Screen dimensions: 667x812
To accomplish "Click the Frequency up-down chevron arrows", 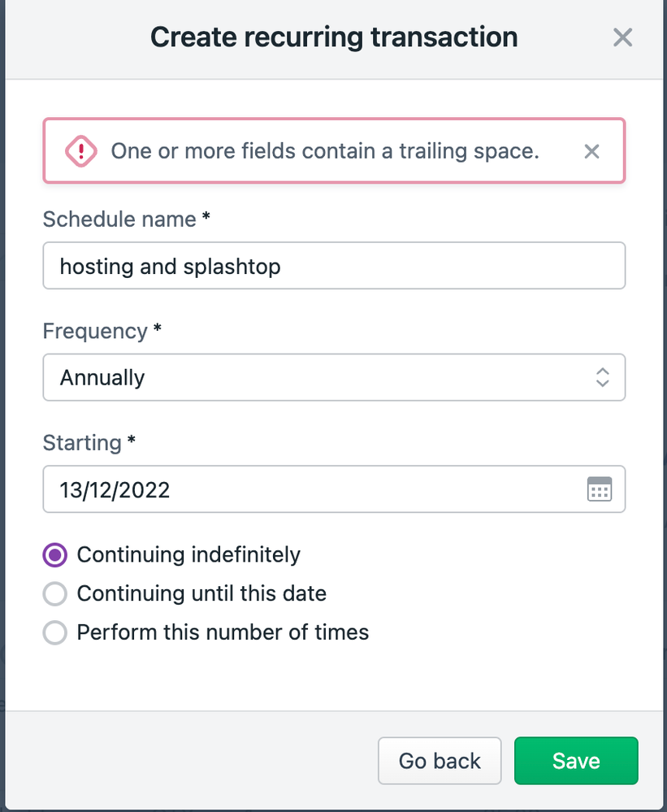I will 602,377.
